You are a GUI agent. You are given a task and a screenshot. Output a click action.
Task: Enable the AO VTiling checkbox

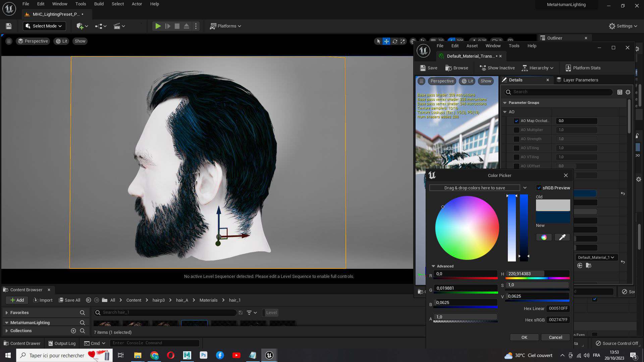[x=517, y=157]
